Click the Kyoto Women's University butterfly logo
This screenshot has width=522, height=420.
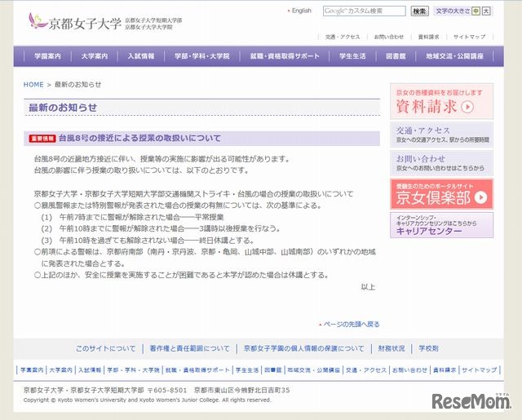click(37, 20)
